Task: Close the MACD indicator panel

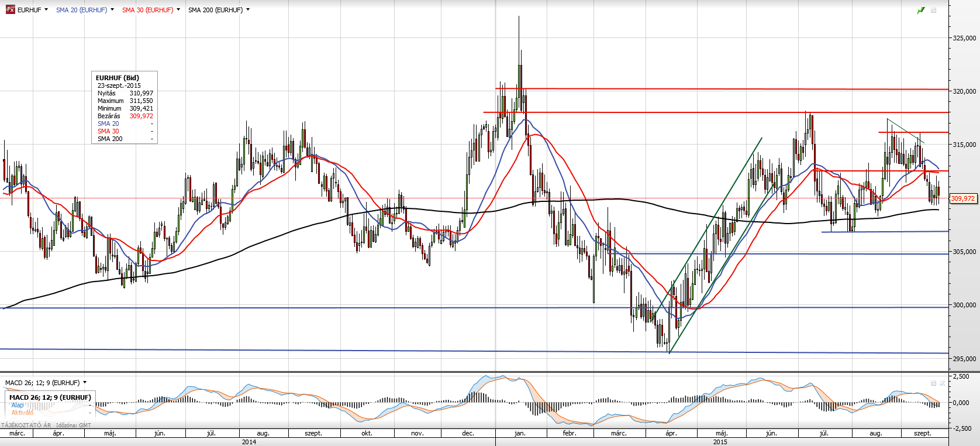Action: (x=942, y=383)
